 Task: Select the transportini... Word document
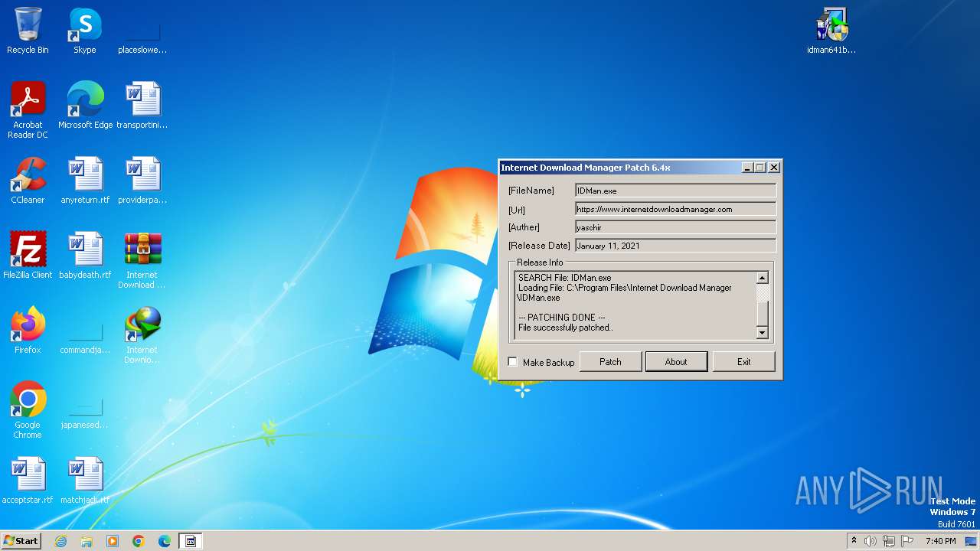click(x=142, y=106)
